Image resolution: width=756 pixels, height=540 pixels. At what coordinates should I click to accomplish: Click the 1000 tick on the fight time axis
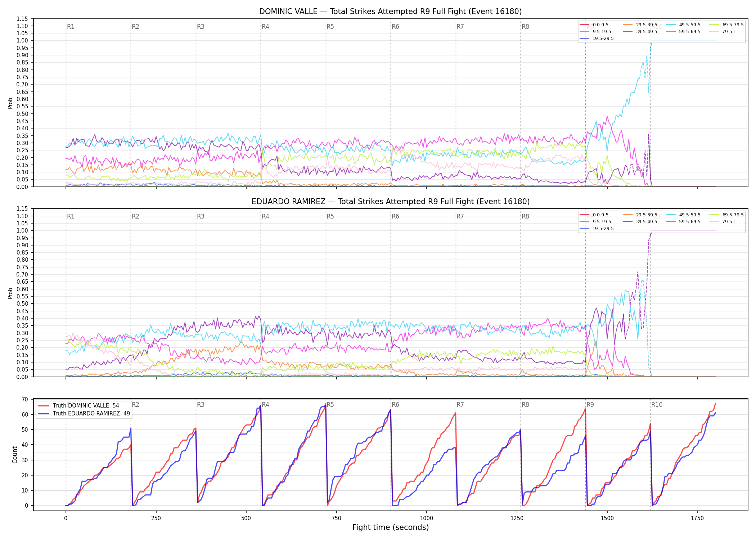click(x=427, y=518)
